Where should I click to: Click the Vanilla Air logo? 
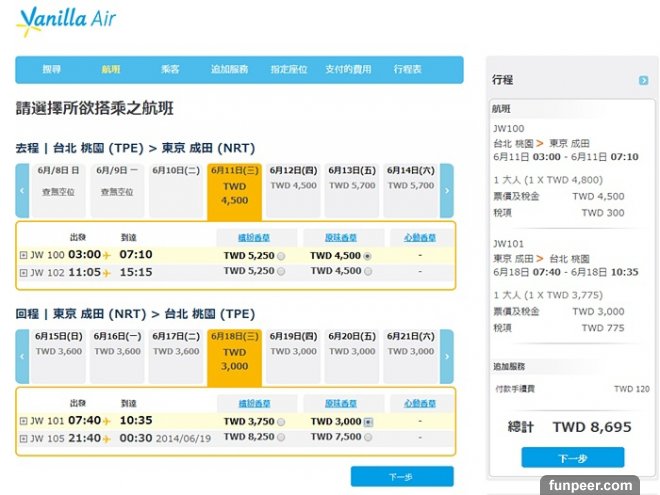point(64,21)
